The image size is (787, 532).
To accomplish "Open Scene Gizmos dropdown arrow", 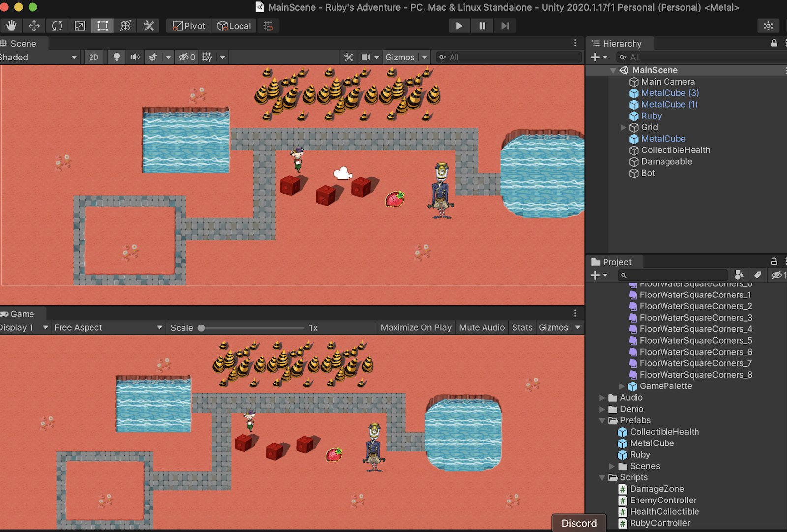I will (424, 57).
